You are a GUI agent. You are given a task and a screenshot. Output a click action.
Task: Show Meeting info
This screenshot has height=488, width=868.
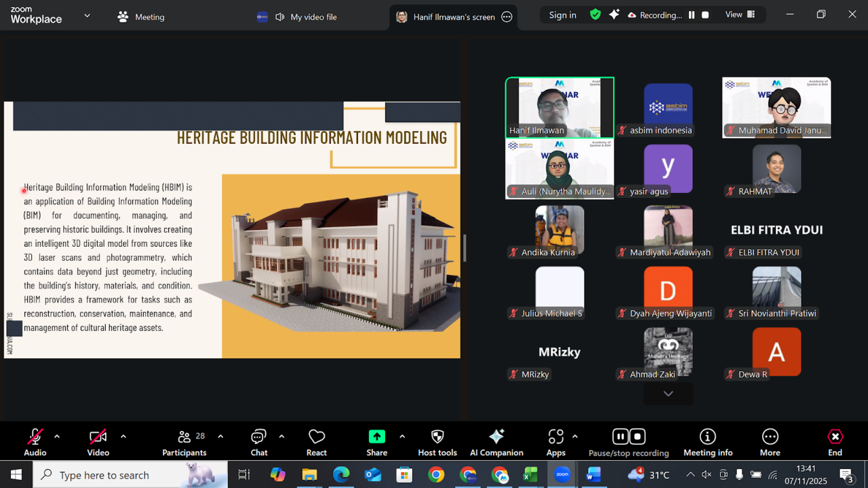pos(707,442)
